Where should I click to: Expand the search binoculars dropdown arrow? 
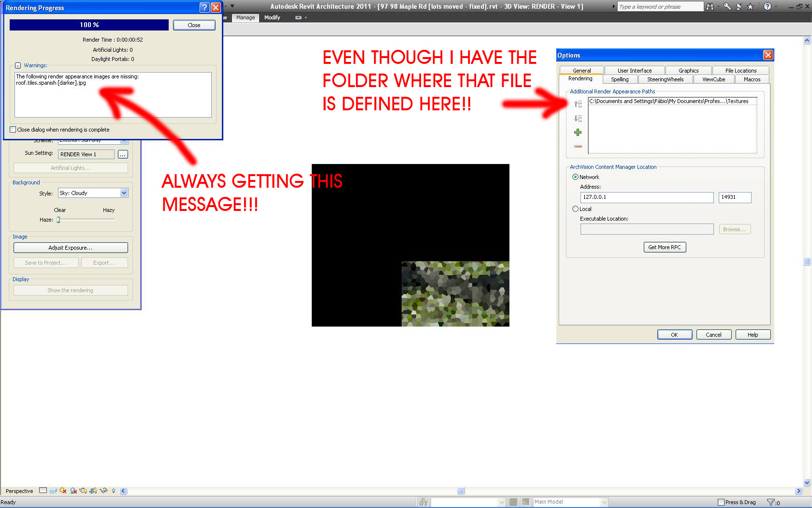click(717, 6)
